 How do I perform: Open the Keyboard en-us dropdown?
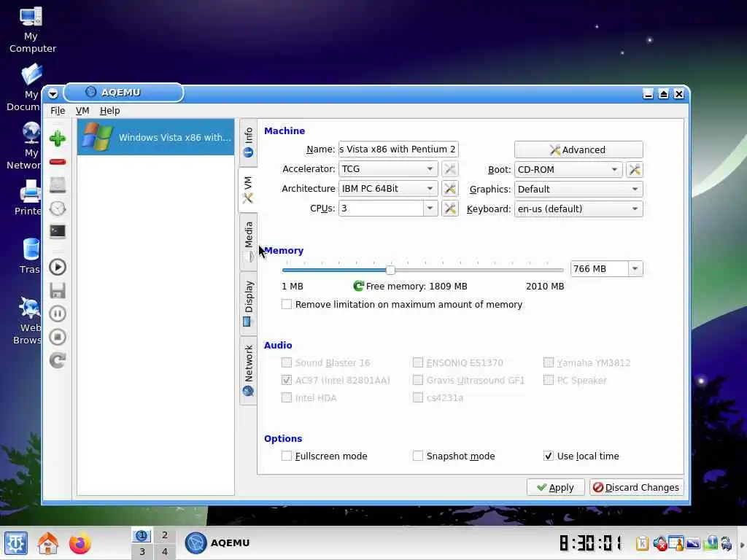pyautogui.click(x=578, y=209)
